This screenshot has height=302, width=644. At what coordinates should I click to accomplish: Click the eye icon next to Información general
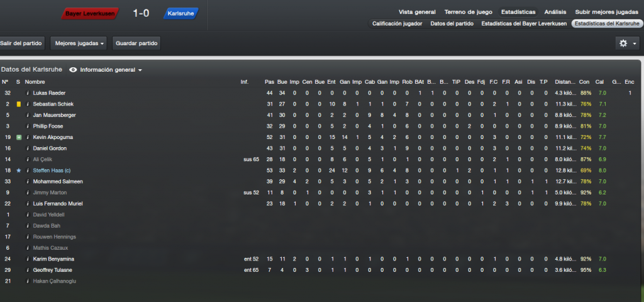(73, 70)
